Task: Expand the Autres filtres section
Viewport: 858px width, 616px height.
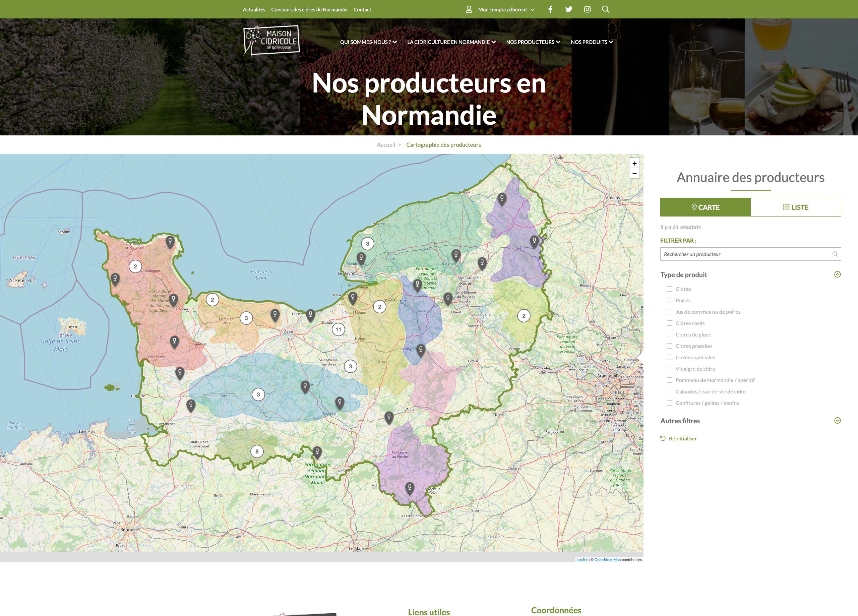Action: pos(837,421)
